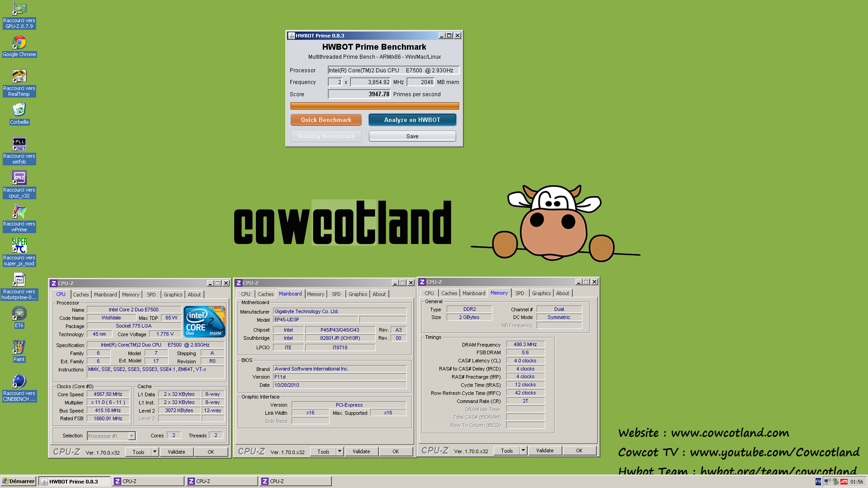Click Tools button in Mainboard window
The height and width of the screenshot is (488, 868).
tap(323, 451)
